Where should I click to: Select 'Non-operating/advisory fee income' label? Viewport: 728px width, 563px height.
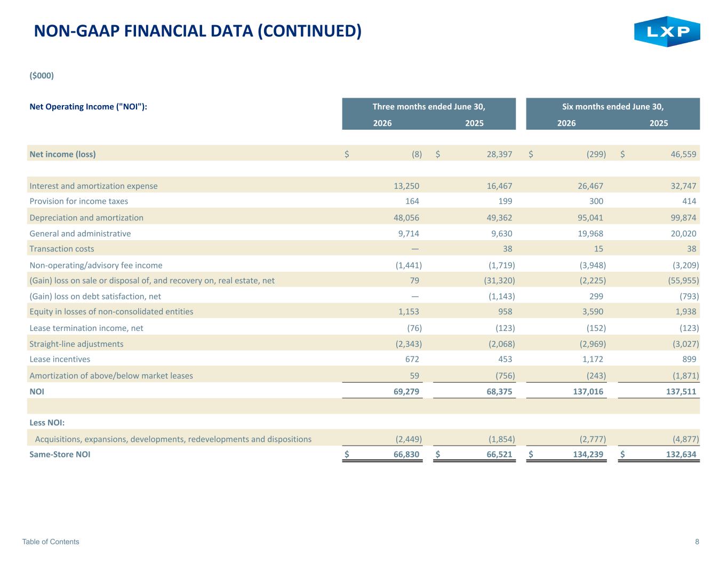(96, 265)
